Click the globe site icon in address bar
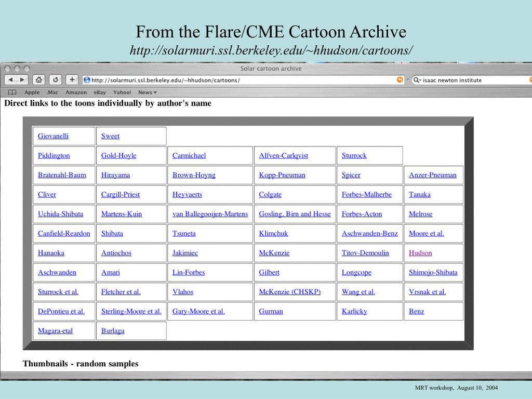The image size is (532, 399). point(87,80)
